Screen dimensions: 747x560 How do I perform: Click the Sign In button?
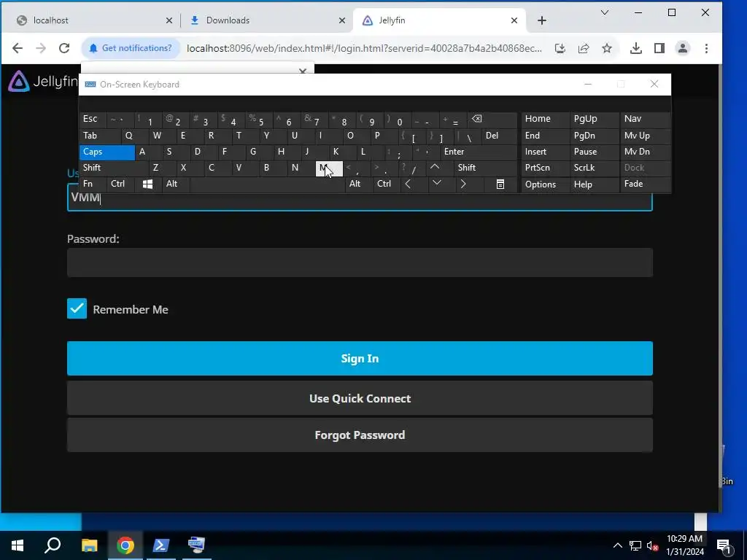[360, 358]
